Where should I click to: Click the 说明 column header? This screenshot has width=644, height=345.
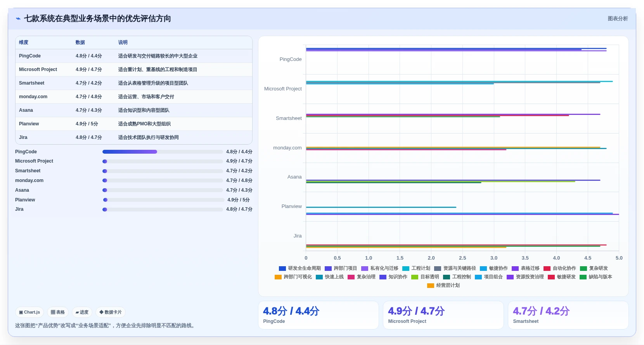coord(123,42)
